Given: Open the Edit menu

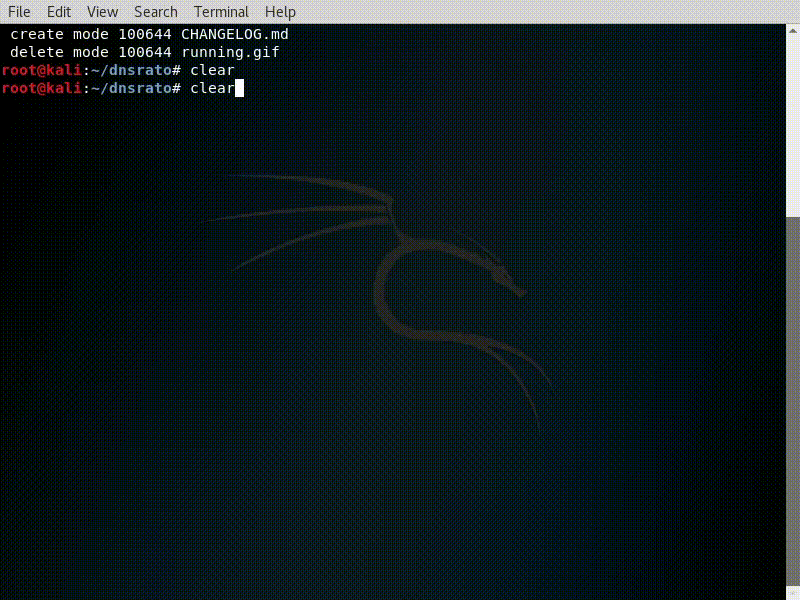Looking at the screenshot, I should pyautogui.click(x=59, y=12).
